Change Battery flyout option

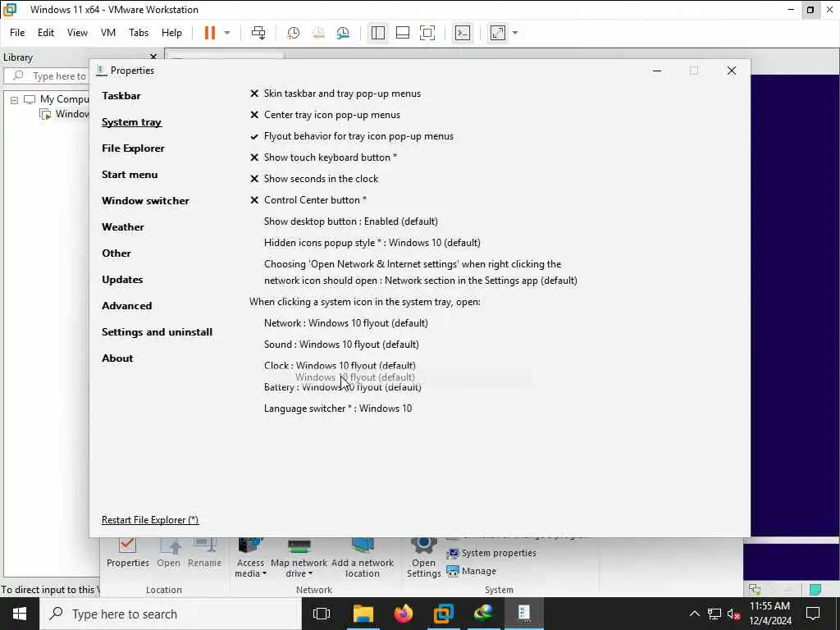point(343,387)
